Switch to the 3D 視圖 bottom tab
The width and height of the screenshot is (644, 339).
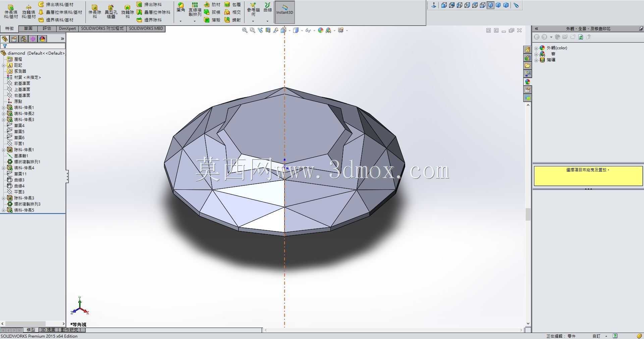(48, 330)
